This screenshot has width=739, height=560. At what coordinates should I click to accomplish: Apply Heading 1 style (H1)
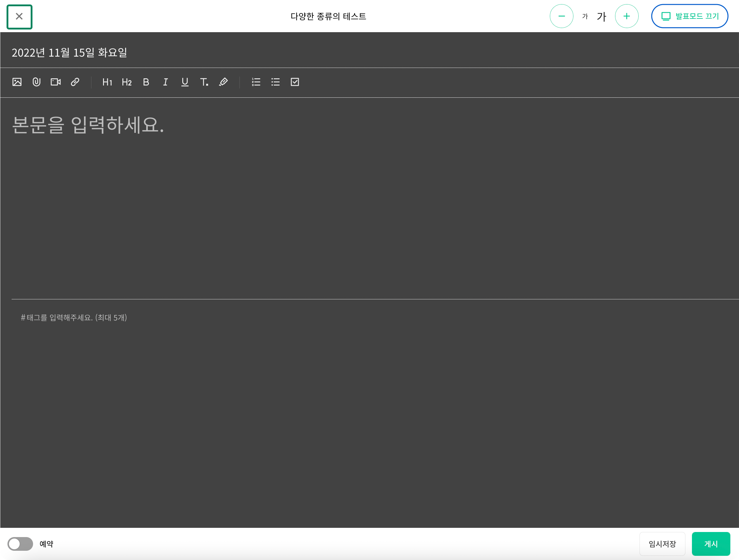point(107,82)
